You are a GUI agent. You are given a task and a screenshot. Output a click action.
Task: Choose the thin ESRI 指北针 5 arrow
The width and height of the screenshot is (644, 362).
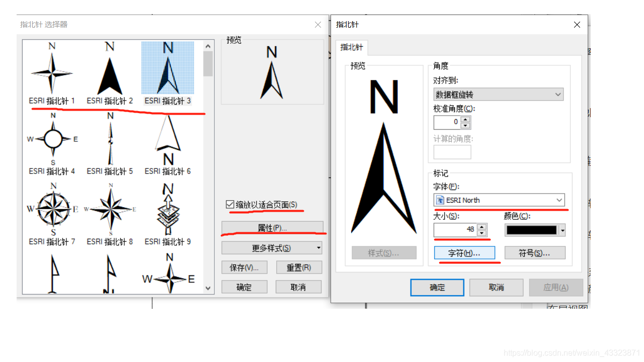pos(110,144)
